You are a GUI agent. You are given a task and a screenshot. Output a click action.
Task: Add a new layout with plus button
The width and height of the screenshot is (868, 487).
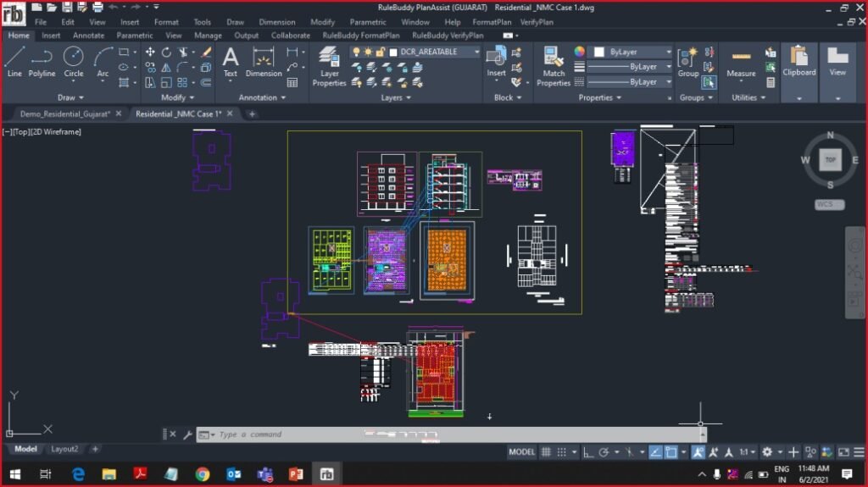tap(95, 449)
